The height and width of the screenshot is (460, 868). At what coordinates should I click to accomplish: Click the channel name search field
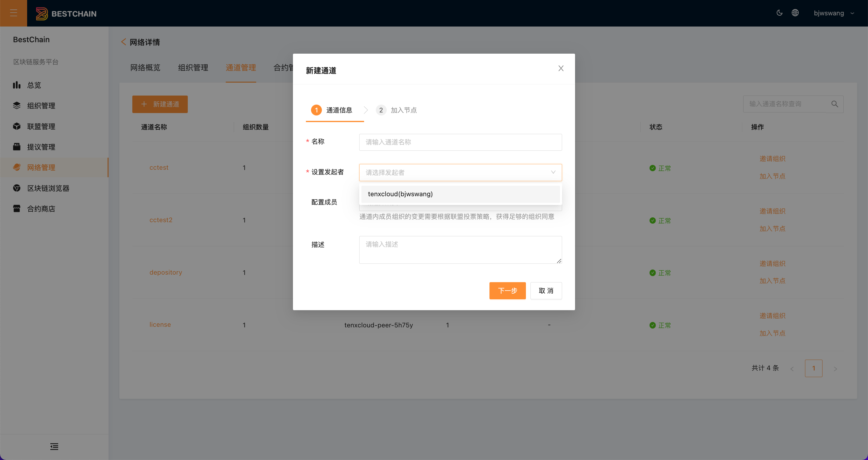tap(785, 104)
